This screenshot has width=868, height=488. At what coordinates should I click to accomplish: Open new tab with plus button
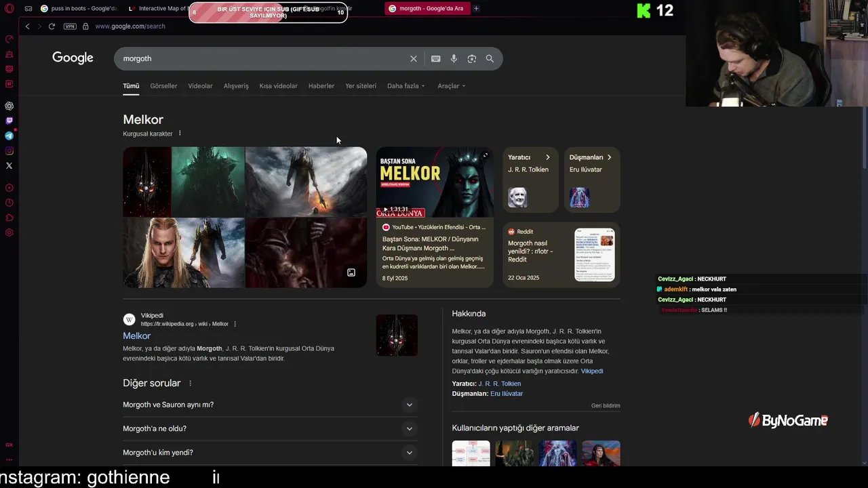tap(476, 9)
